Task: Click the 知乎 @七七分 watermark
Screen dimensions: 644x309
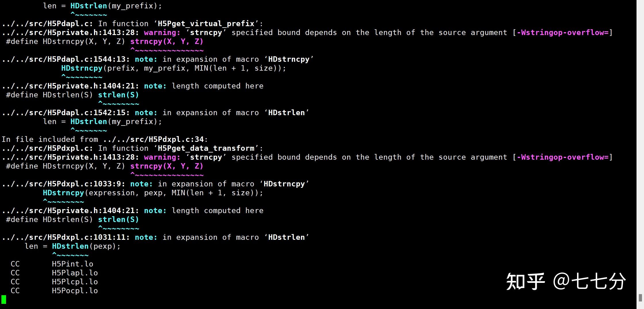Action: click(566, 281)
